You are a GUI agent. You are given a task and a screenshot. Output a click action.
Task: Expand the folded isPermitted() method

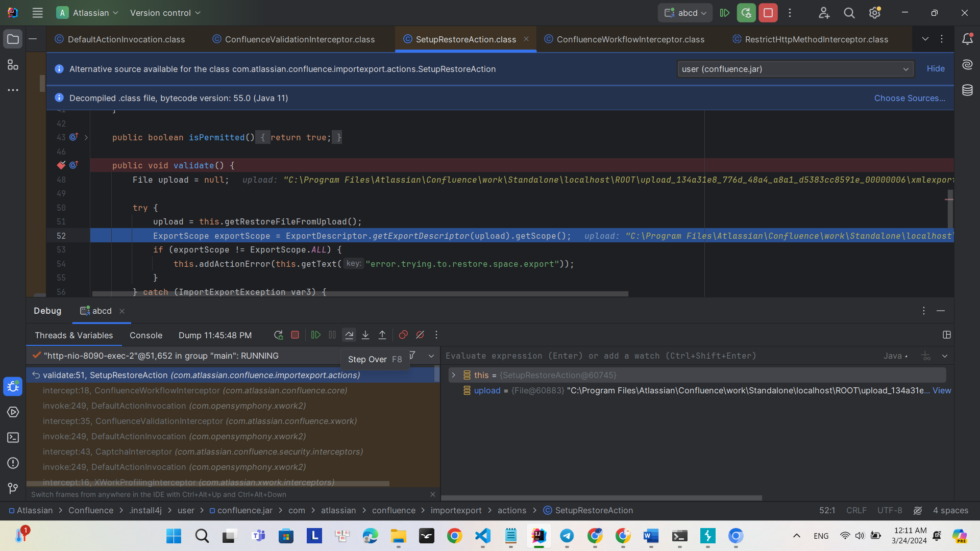(x=86, y=138)
